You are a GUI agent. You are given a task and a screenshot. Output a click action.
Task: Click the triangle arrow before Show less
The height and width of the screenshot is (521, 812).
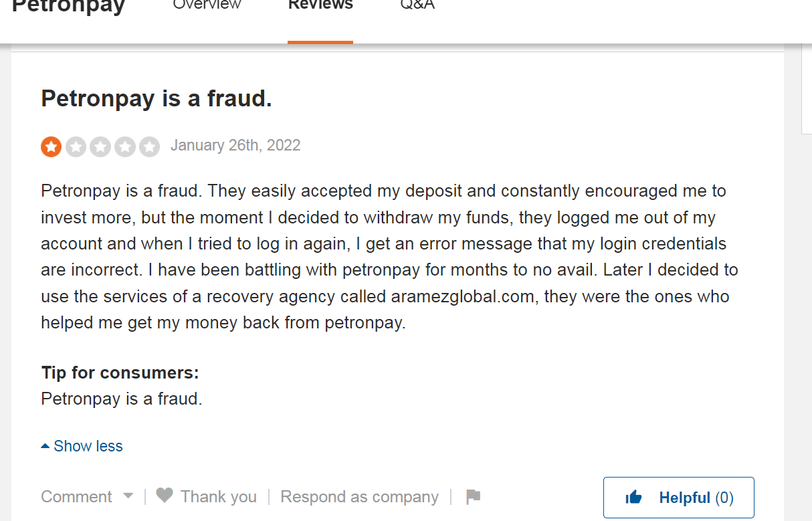(45, 445)
